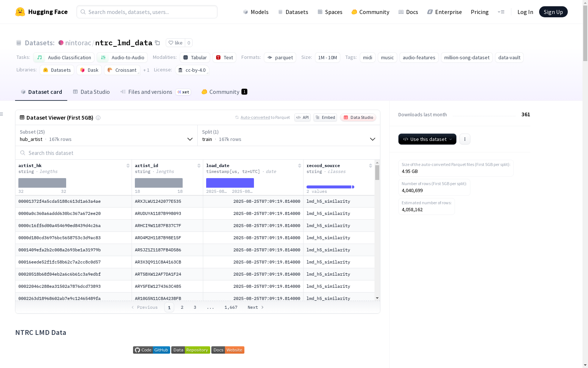Click the parquet format tag
This screenshot has height=368, width=588.
280,57
